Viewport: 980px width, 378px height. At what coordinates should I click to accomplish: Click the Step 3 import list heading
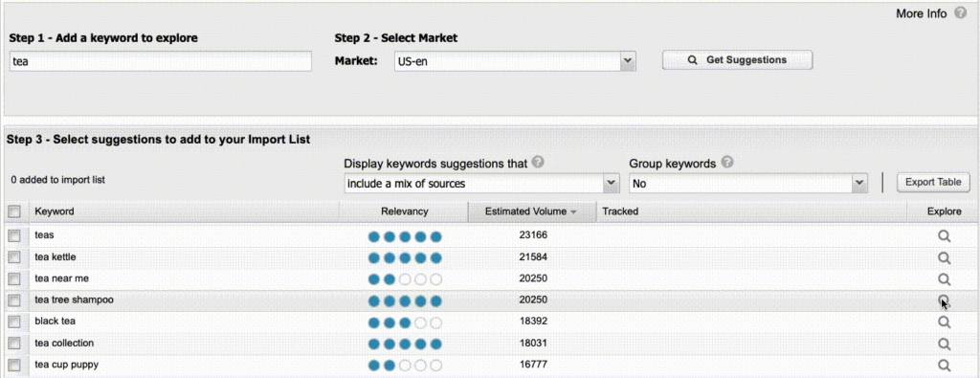click(x=158, y=140)
